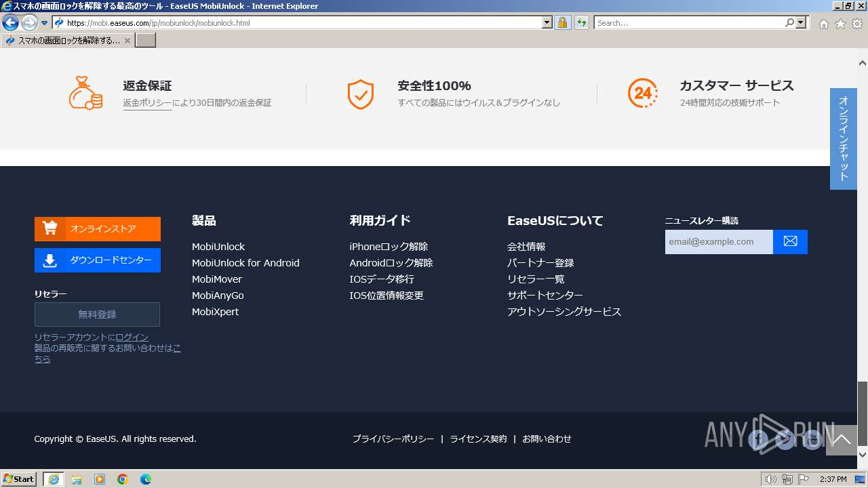Image resolution: width=868 pixels, height=488 pixels.
Task: Click the back-to-top arrow button
Action: [x=842, y=440]
